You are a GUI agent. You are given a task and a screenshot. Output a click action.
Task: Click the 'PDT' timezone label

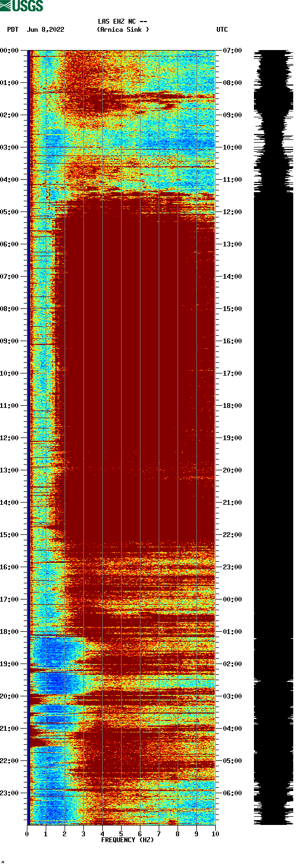point(13,30)
